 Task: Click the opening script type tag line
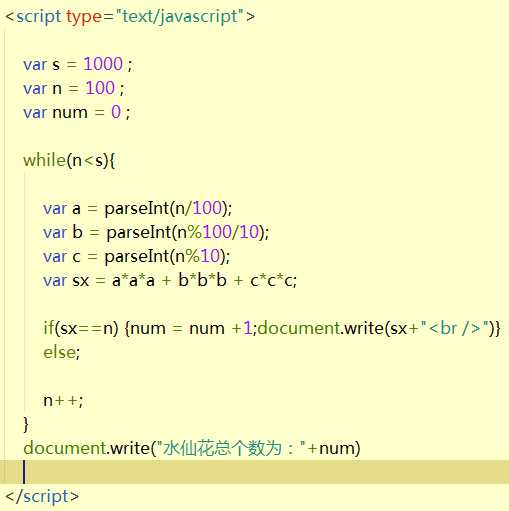pos(130,17)
